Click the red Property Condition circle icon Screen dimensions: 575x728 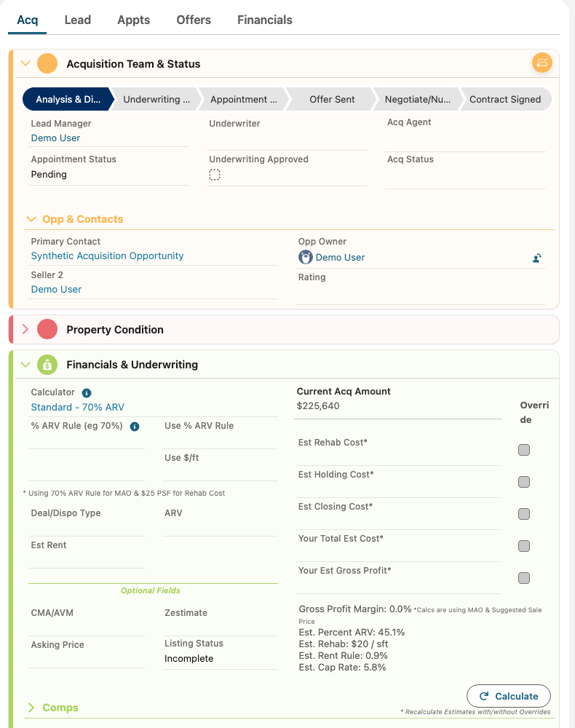(x=47, y=330)
